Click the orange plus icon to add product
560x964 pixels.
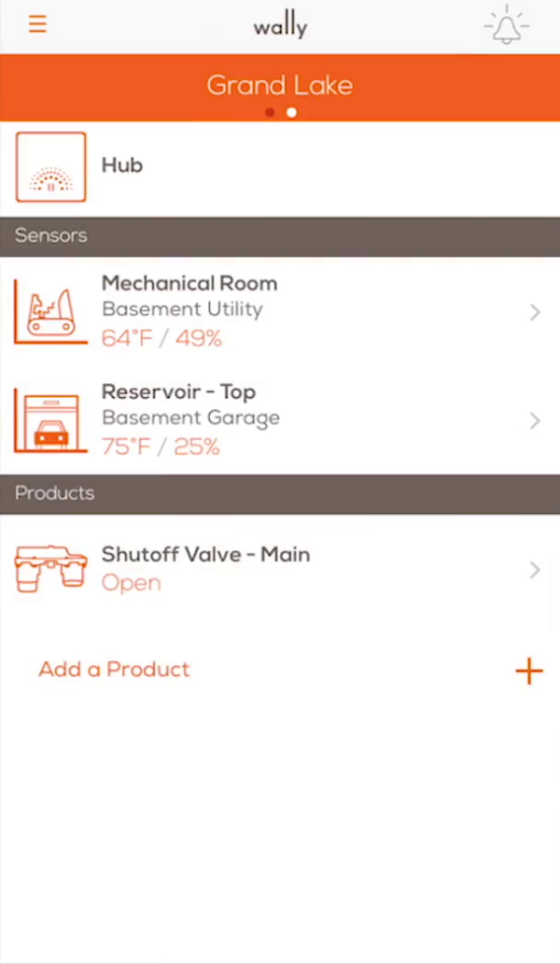pyautogui.click(x=529, y=671)
